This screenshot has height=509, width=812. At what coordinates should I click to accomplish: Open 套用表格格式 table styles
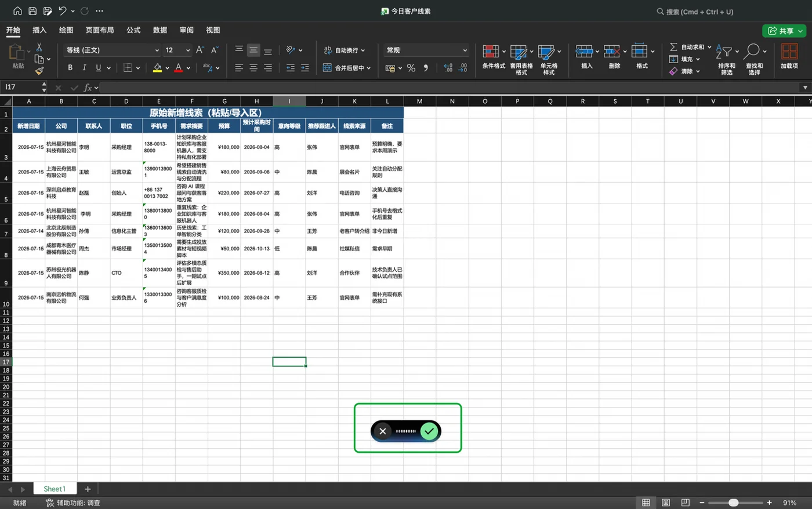pos(521,59)
